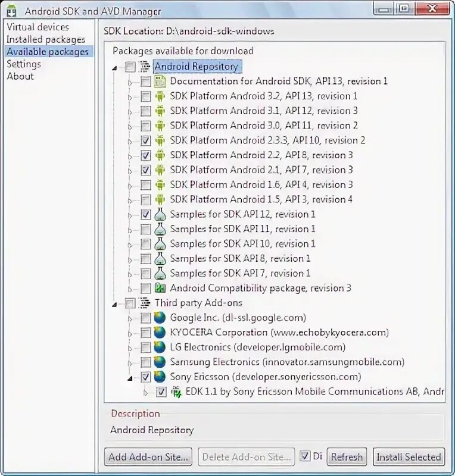Viewport: 455px width, 476px height.
Task: Click the KYOCERA Corporation globe icon
Action: point(160,333)
